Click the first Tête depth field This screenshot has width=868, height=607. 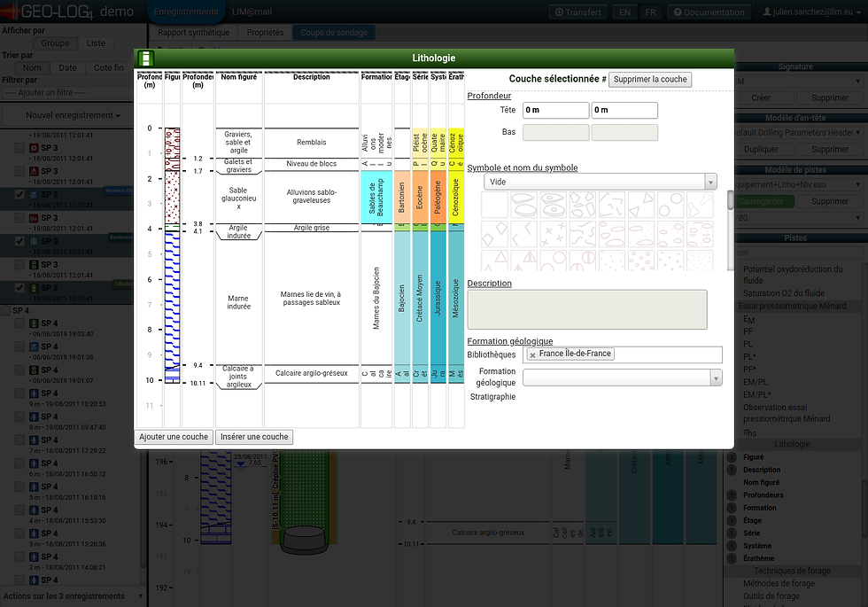tap(556, 110)
